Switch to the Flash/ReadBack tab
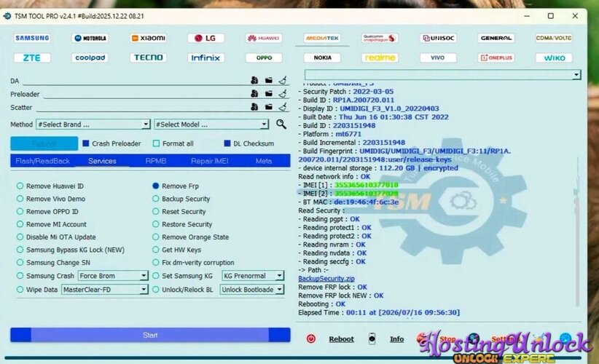599x364 pixels. (42, 161)
